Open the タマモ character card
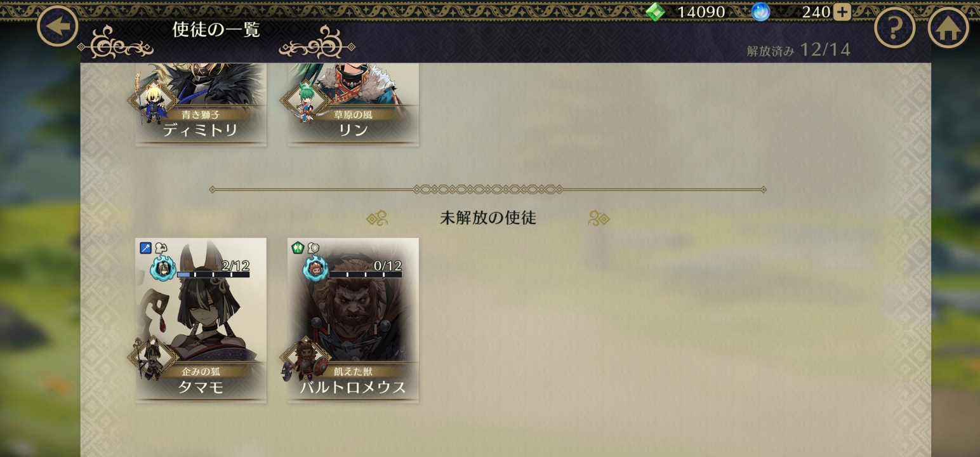This screenshot has width=980, height=457. coord(201,320)
